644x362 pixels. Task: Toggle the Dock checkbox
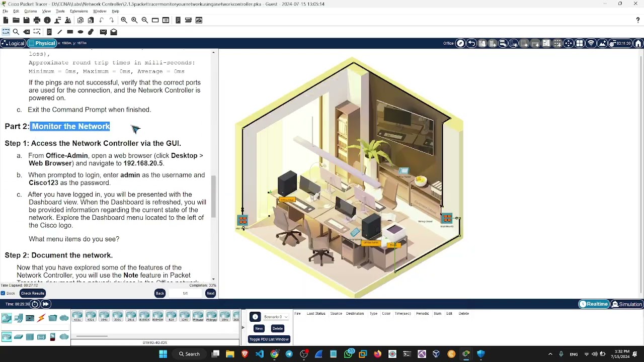click(3, 293)
